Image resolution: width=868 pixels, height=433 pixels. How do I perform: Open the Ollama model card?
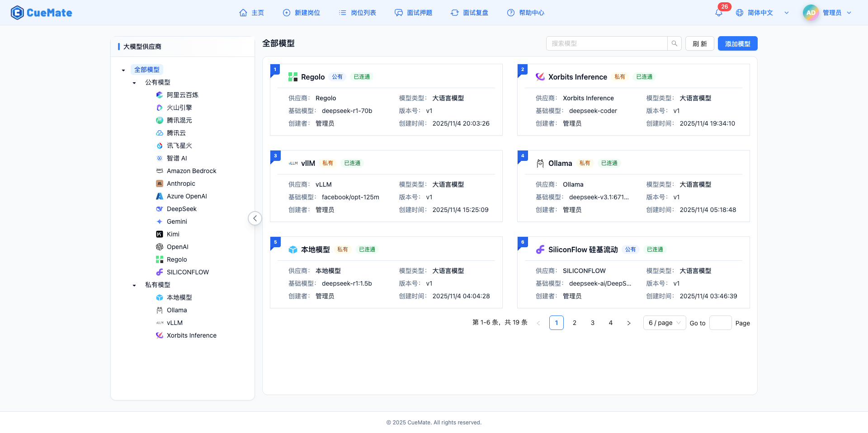click(633, 186)
